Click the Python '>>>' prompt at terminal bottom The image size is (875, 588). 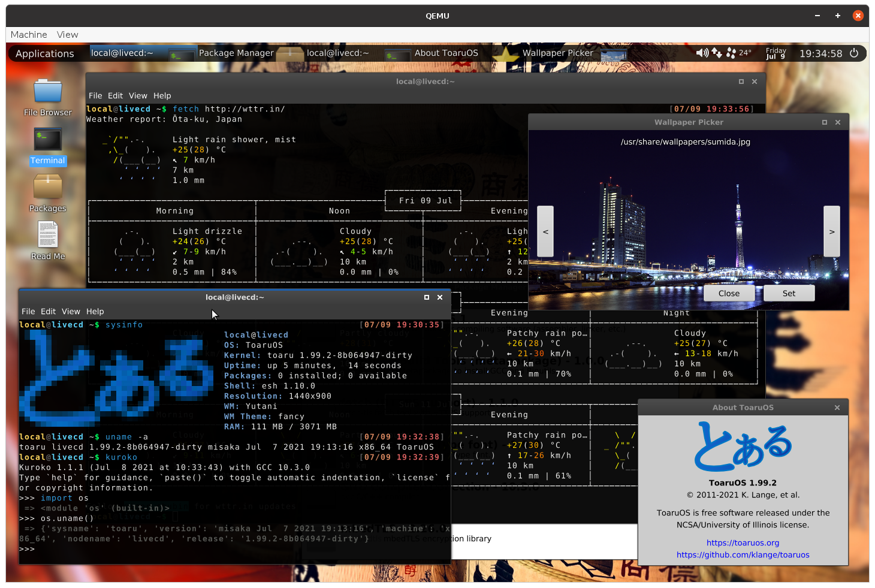pos(27,549)
